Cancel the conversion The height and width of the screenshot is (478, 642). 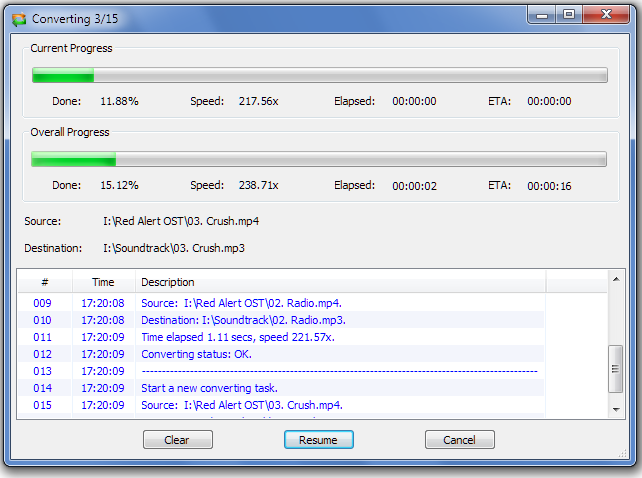(x=459, y=439)
